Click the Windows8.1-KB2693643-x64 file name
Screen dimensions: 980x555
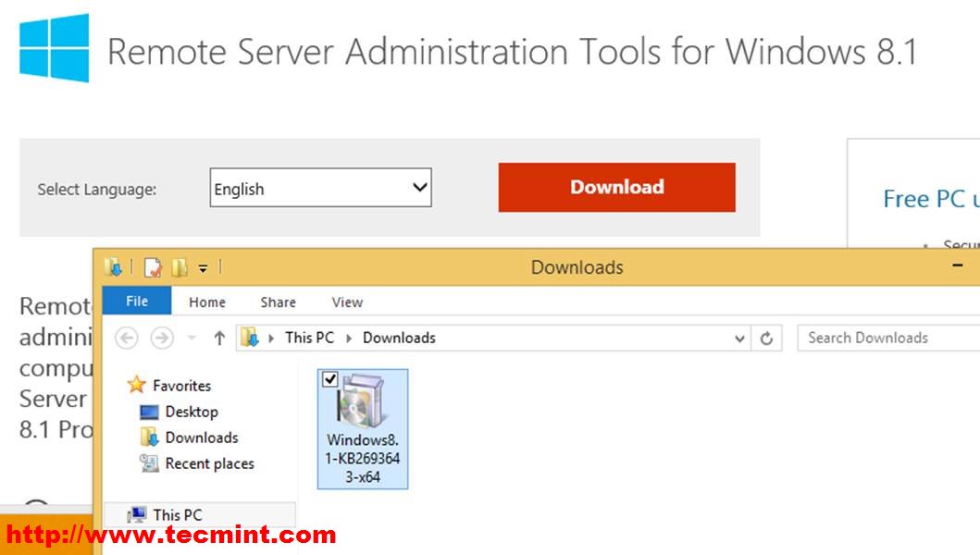pos(363,458)
